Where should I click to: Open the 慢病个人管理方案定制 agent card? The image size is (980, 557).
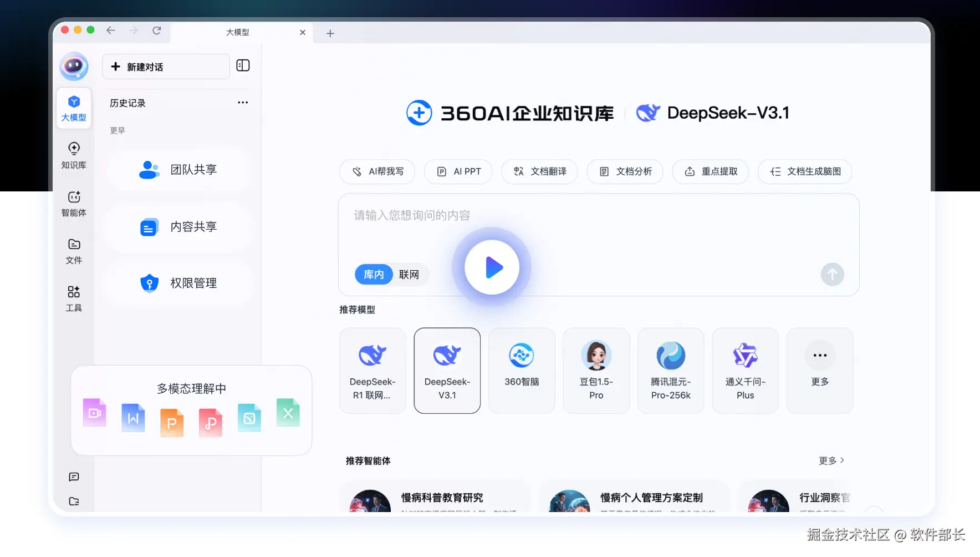634,497
